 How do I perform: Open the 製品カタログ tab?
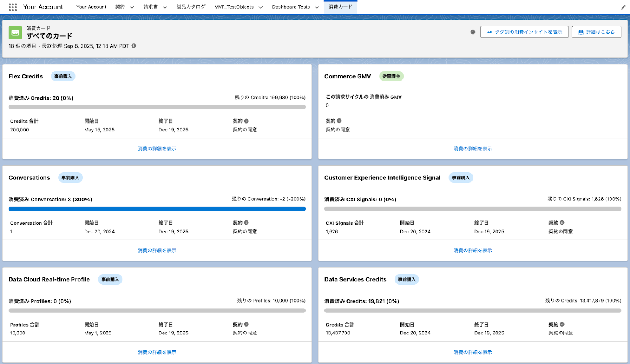191,7
